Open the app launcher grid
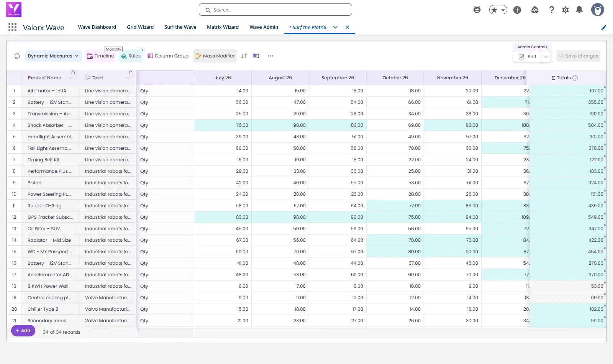Viewport: 613px width, 364px height. (x=12, y=27)
